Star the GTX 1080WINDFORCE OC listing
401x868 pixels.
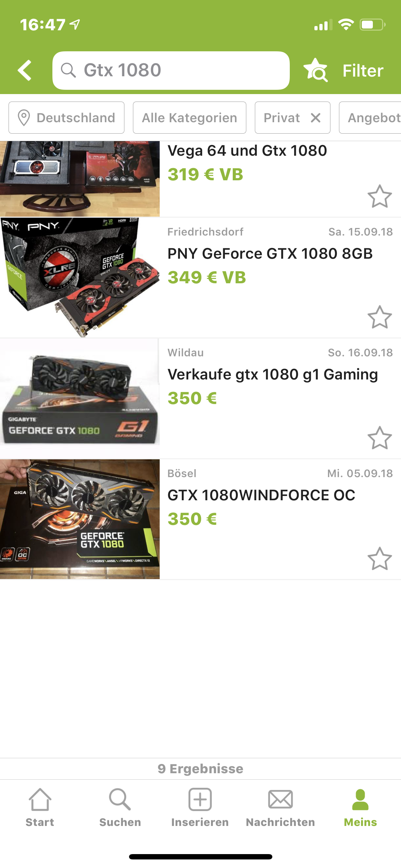coord(380,559)
